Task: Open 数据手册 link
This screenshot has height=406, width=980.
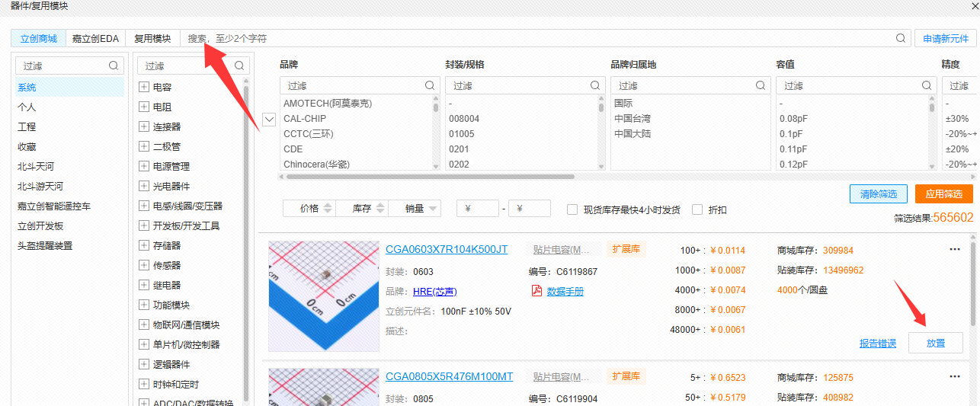Action: point(565,292)
